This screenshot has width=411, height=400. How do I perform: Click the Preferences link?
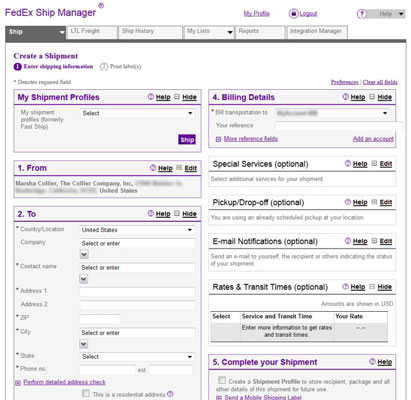[x=345, y=82]
